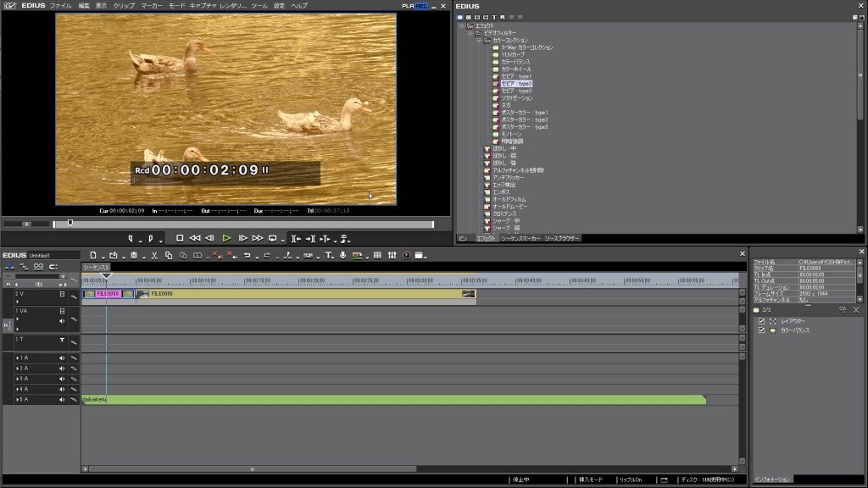Click the fast forward button in player
Image resolution: width=868 pixels, height=488 pixels.
pos(258,238)
